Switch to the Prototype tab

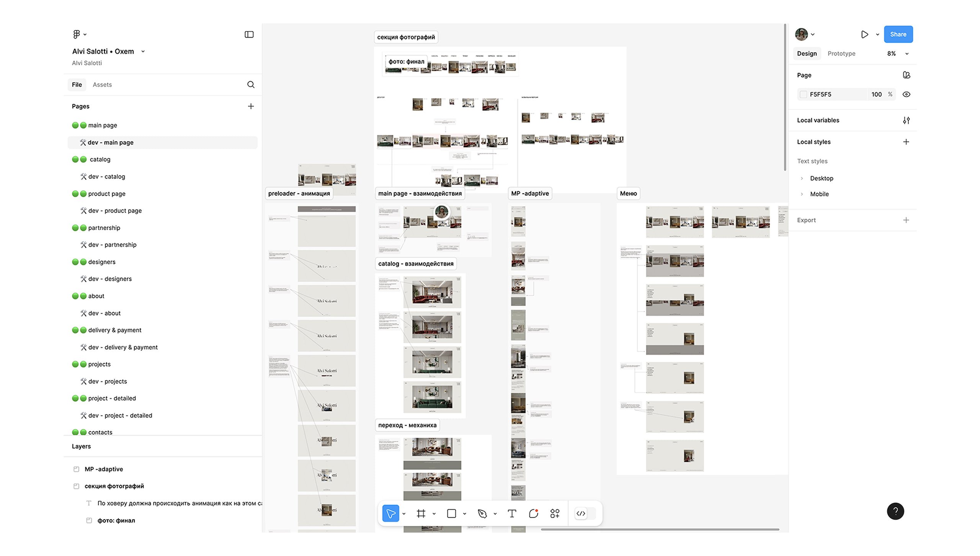841,54
